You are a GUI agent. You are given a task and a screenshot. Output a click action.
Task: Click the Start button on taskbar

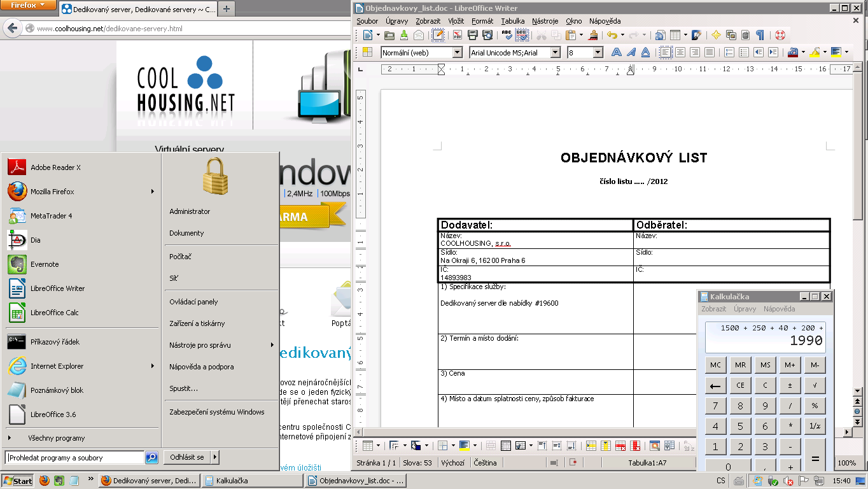(18, 481)
